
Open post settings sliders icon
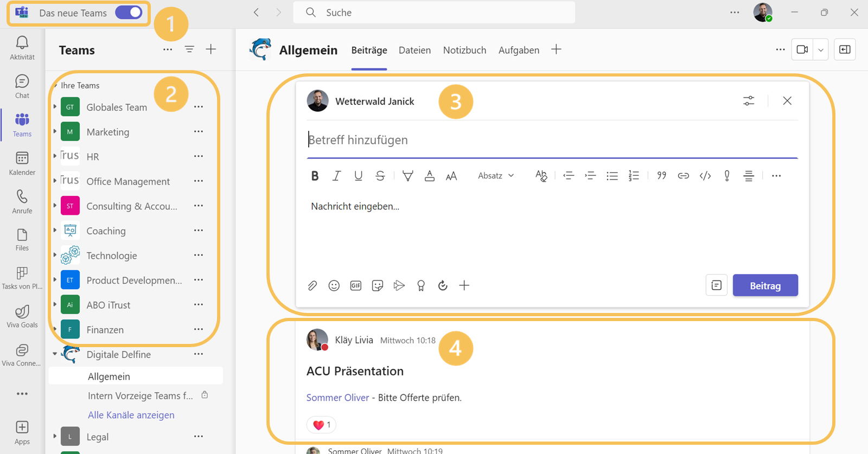(749, 101)
